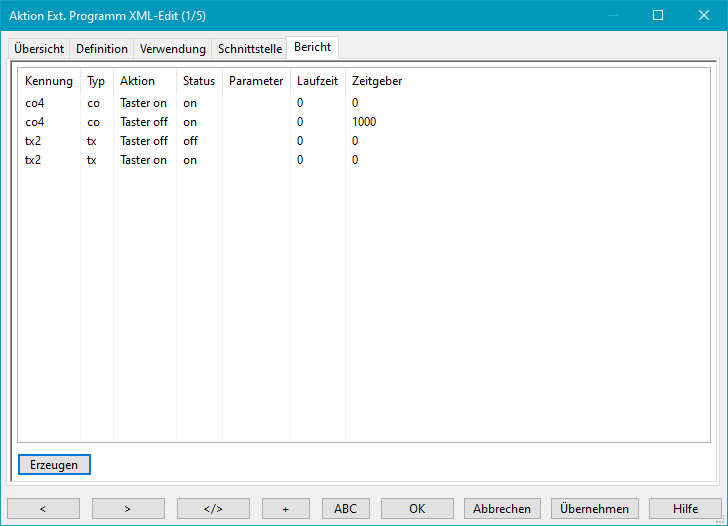Viewport: 728px width, 526px height.
Task: Sort by the Kennung column header
Action: click(49, 81)
